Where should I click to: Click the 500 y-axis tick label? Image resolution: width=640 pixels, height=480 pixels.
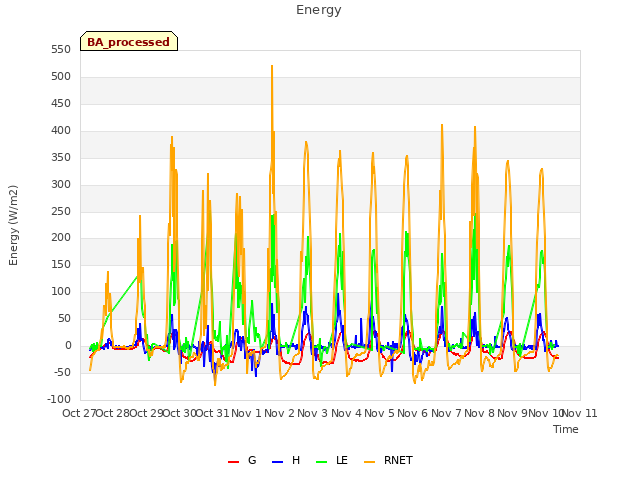click(61, 77)
